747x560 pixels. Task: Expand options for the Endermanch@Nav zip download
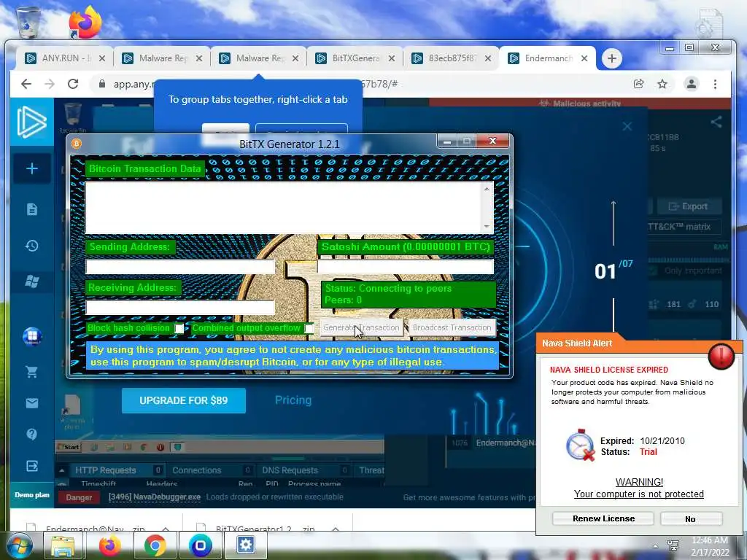point(166,529)
